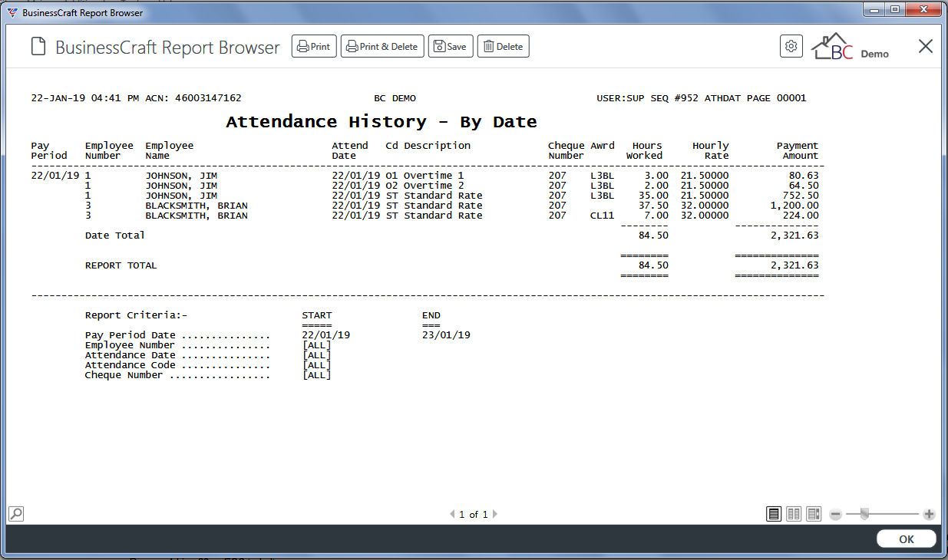Click the document icon beside the header title
The image size is (948, 560).
[x=38, y=47]
